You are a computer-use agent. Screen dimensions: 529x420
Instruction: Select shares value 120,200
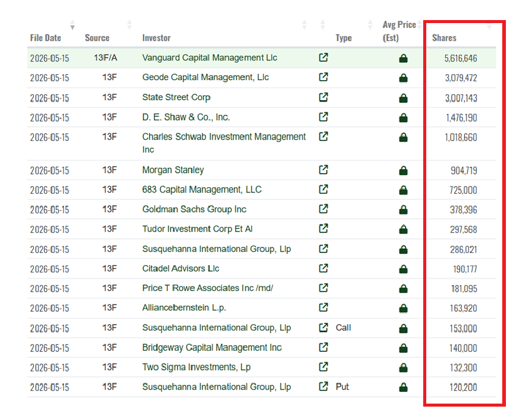click(x=463, y=387)
